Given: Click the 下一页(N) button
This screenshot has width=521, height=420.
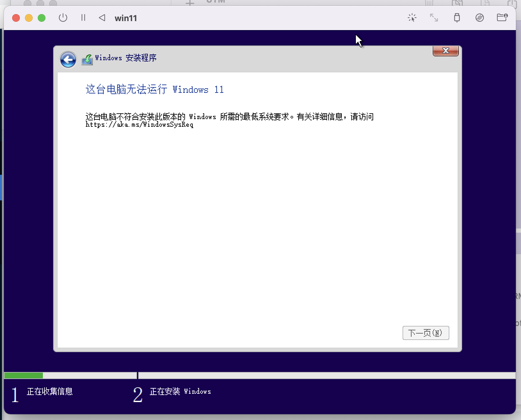Looking at the screenshot, I should (x=426, y=333).
